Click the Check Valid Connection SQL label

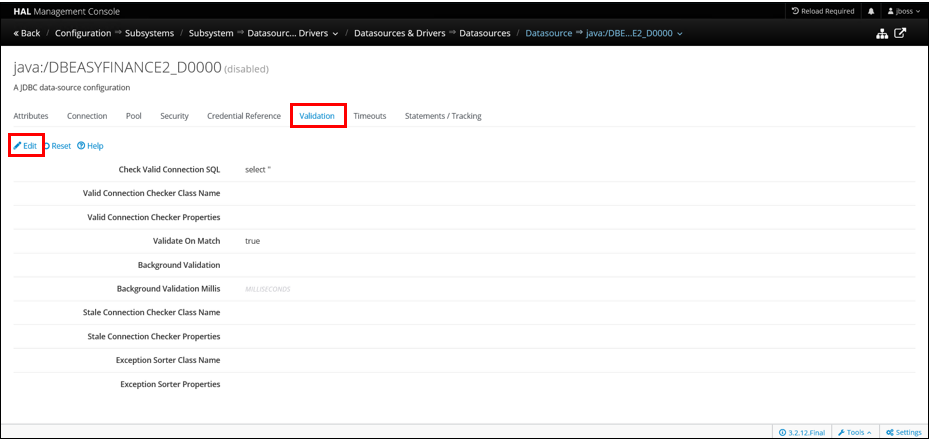tap(170, 170)
